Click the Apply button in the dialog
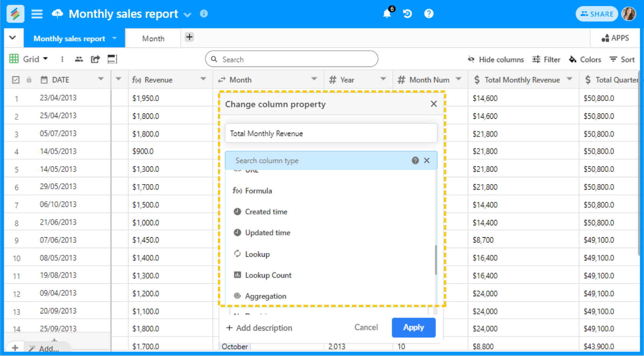The height and width of the screenshot is (356, 644). [413, 327]
